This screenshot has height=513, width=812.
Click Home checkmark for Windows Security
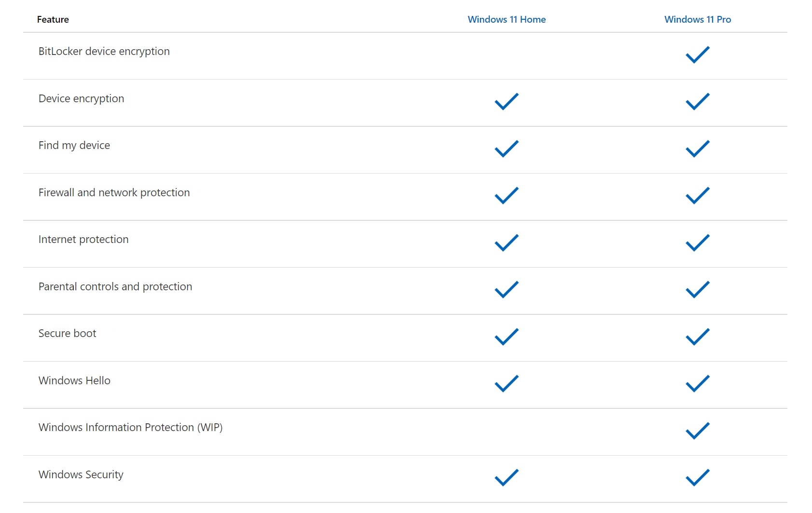507,477
